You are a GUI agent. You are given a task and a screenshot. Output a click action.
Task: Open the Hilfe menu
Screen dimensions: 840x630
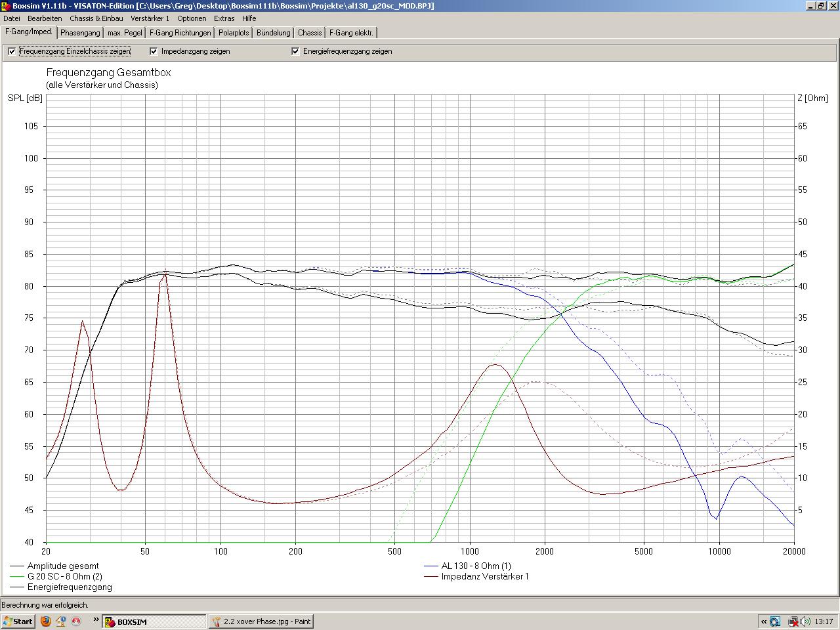[249, 18]
